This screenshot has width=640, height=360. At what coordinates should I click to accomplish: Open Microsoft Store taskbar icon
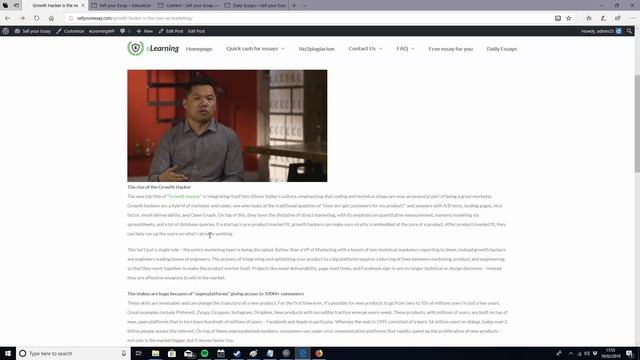tap(172, 353)
